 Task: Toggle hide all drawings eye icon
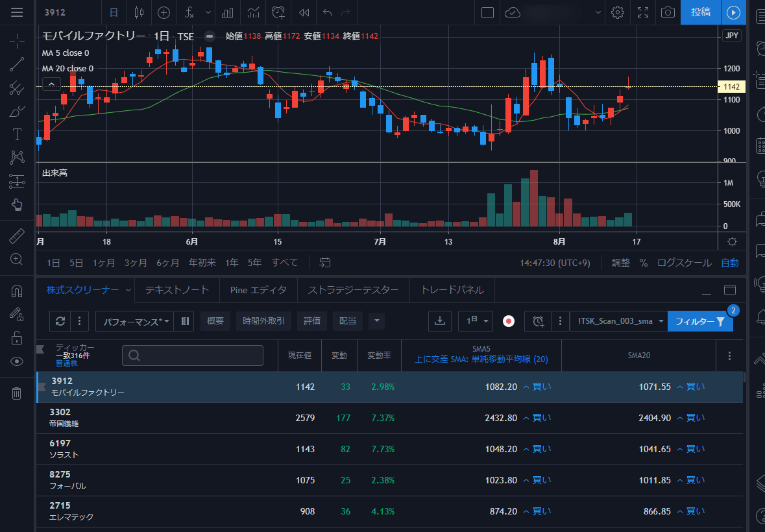[17, 361]
